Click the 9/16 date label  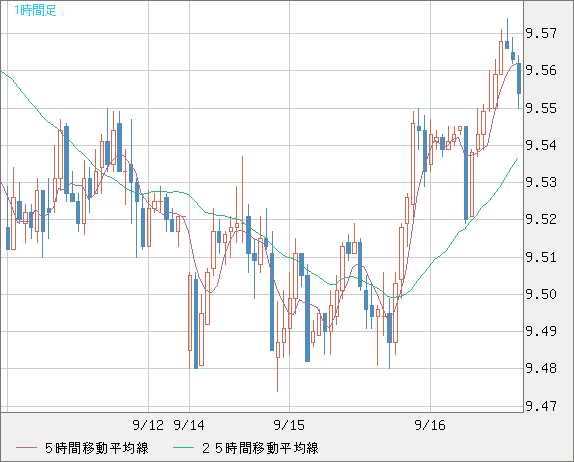point(430,425)
